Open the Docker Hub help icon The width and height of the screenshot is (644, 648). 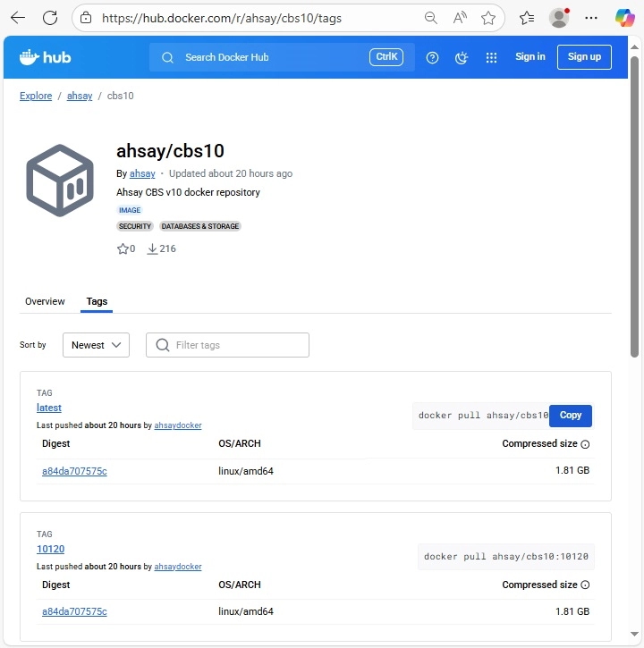(433, 57)
